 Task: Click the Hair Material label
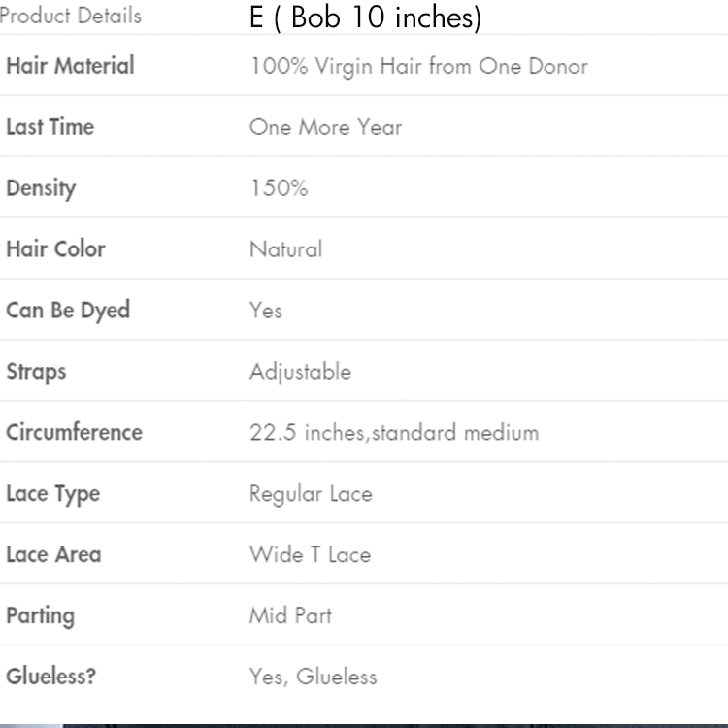click(70, 66)
